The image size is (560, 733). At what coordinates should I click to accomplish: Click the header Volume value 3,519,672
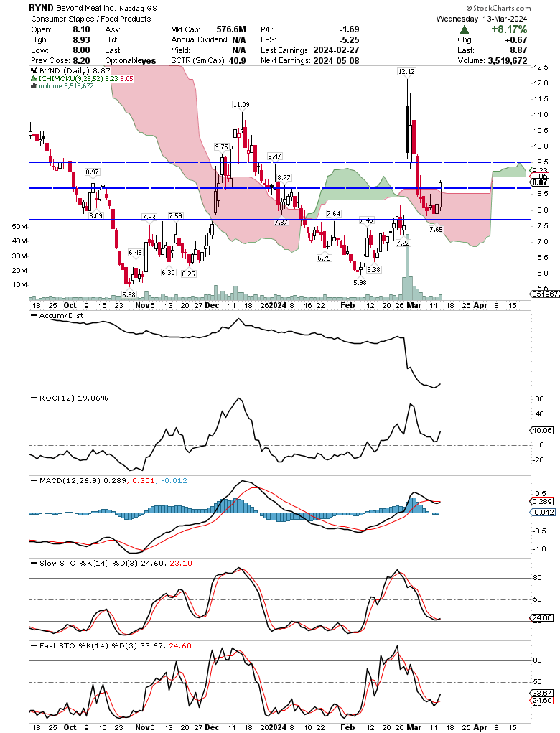pos(507,60)
